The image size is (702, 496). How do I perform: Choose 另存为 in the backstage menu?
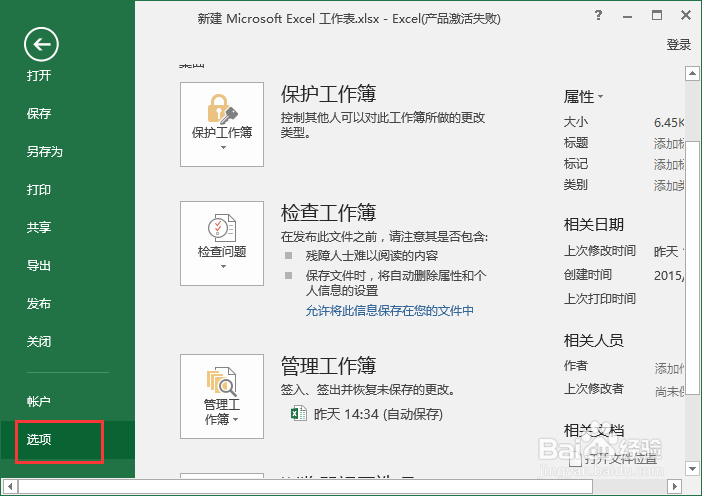click(x=44, y=151)
